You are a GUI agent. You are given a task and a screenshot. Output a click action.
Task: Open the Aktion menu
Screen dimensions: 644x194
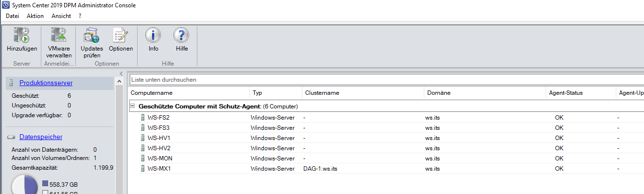click(x=35, y=16)
